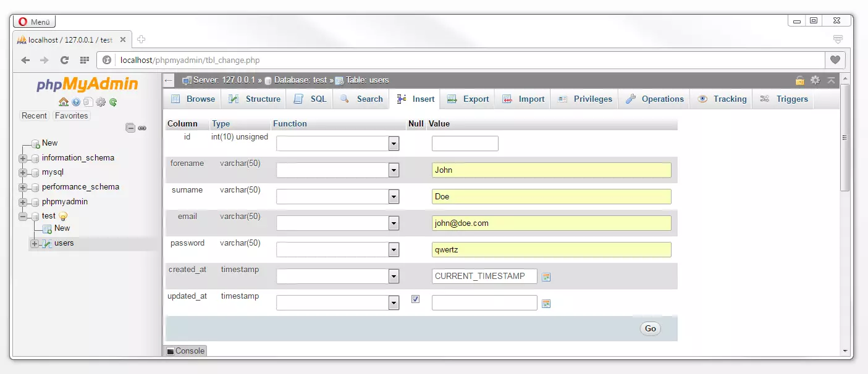Switch to the Structure tab
868x374 pixels.
255,99
